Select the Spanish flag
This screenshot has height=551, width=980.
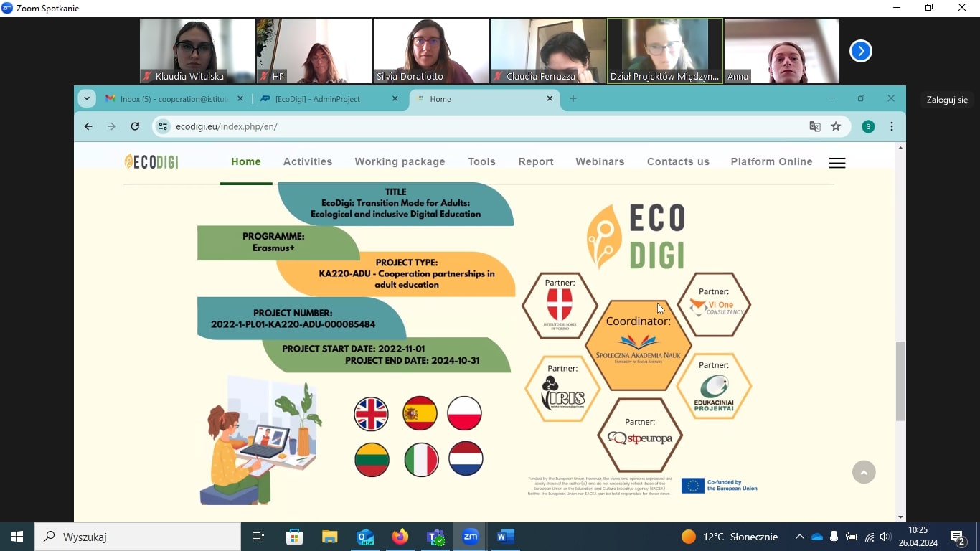(x=420, y=413)
